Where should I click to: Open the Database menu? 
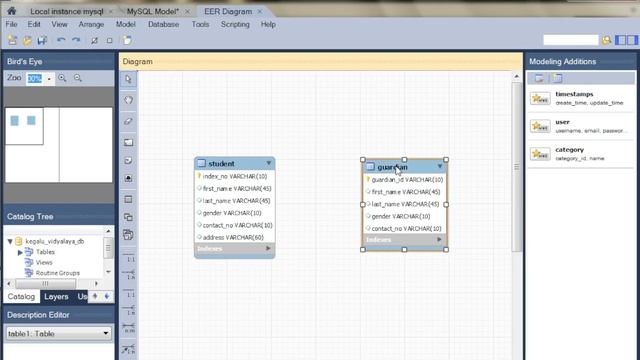163,24
